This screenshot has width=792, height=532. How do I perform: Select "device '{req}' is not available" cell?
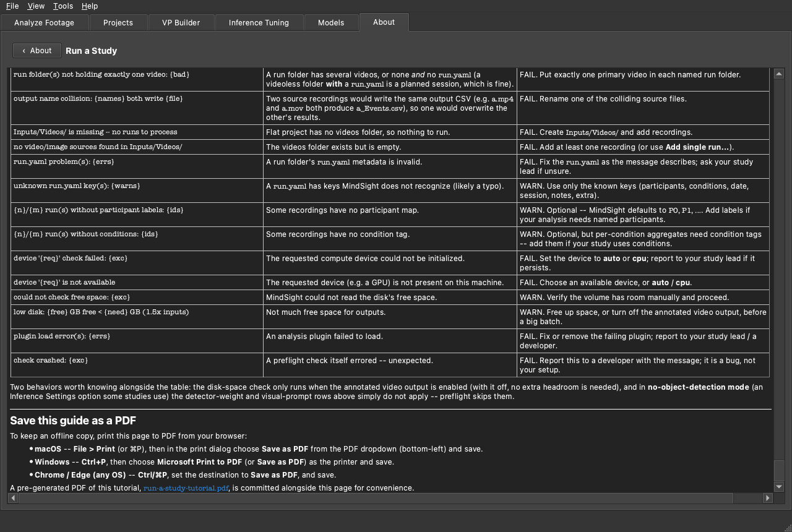(137, 283)
